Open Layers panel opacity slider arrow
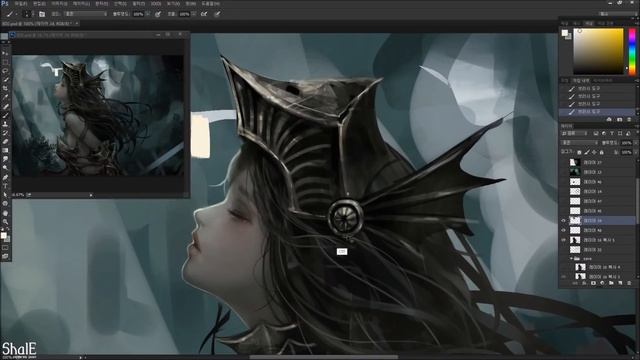This screenshot has width=640, height=360. [x=636, y=142]
